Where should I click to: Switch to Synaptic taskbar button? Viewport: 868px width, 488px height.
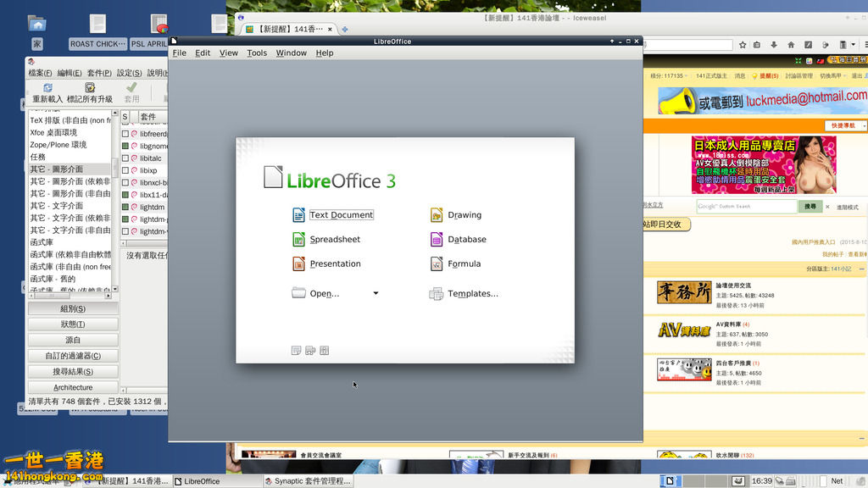[309, 481]
